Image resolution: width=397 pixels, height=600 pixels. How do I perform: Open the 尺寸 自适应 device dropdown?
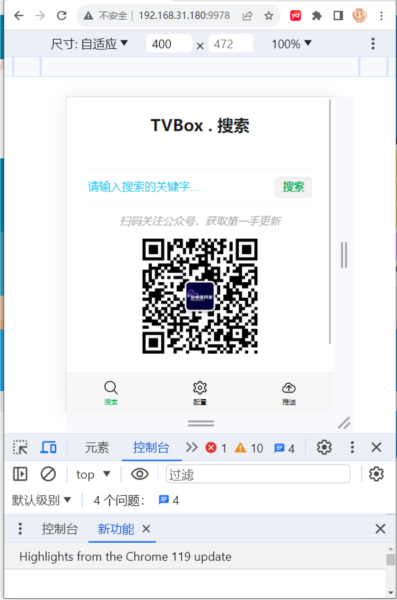[x=89, y=44]
